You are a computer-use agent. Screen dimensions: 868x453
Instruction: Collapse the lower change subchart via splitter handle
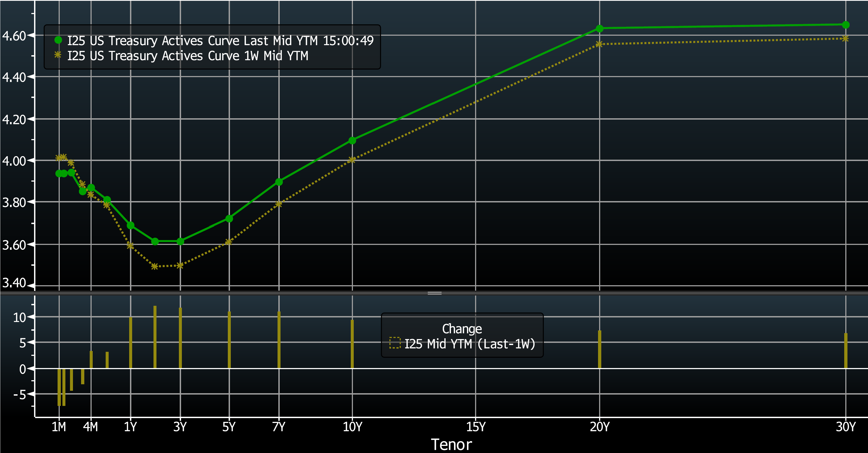point(435,294)
